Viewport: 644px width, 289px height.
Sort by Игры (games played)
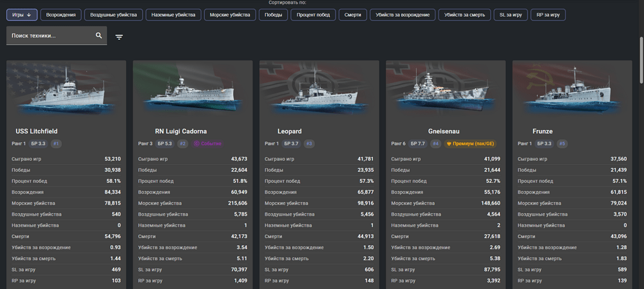22,15
